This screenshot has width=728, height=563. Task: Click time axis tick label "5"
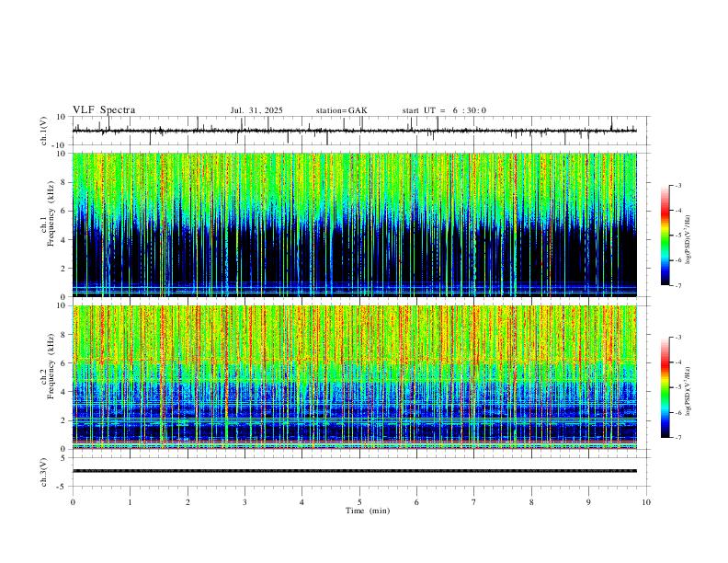click(x=359, y=502)
